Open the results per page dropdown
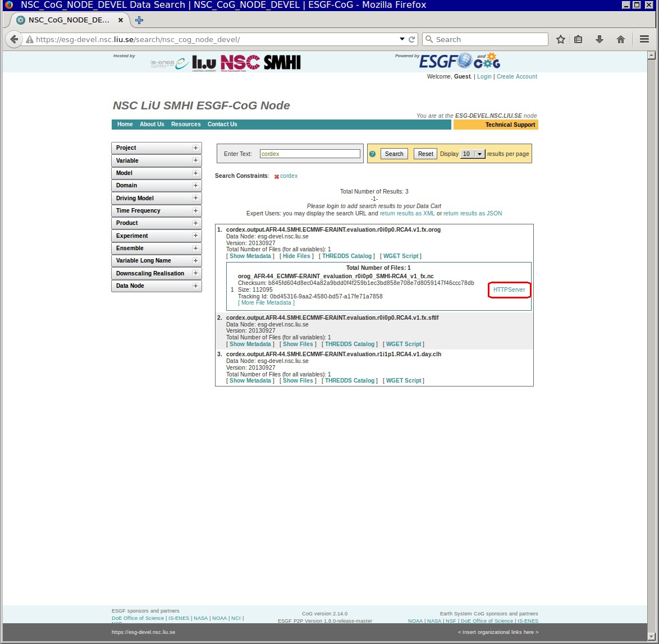The height and width of the screenshot is (644, 659). tap(473, 154)
